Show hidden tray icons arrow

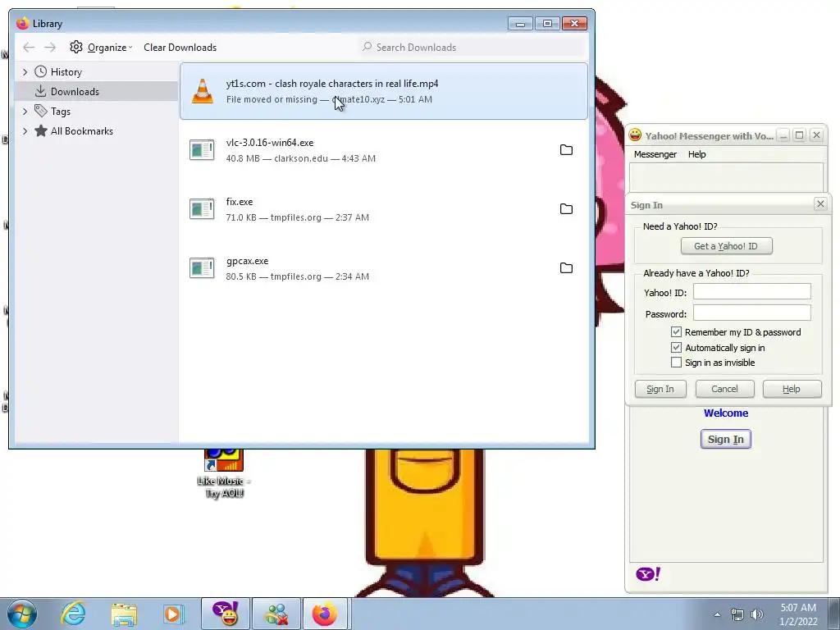pos(717,614)
